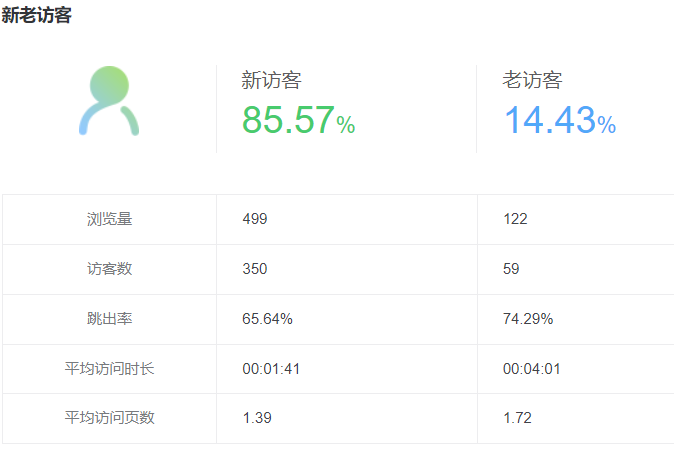Select returning visitor average pages 1.72

(517, 418)
